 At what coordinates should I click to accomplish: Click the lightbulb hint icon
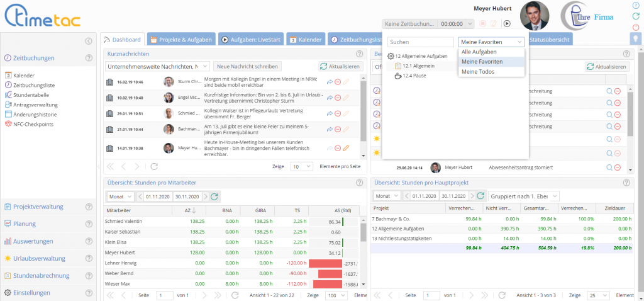[x=635, y=39]
